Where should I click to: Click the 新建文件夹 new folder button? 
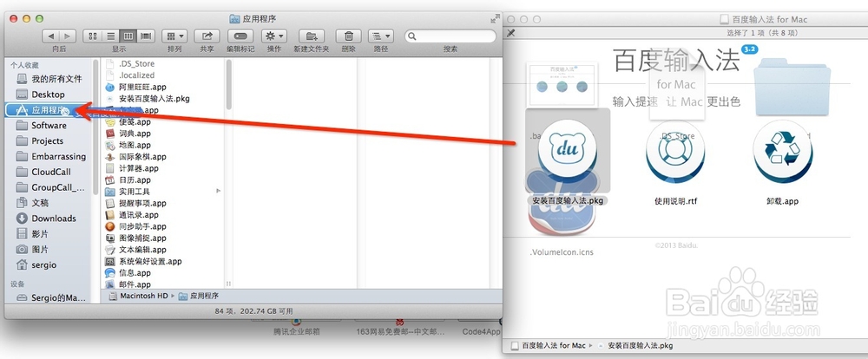click(x=312, y=36)
